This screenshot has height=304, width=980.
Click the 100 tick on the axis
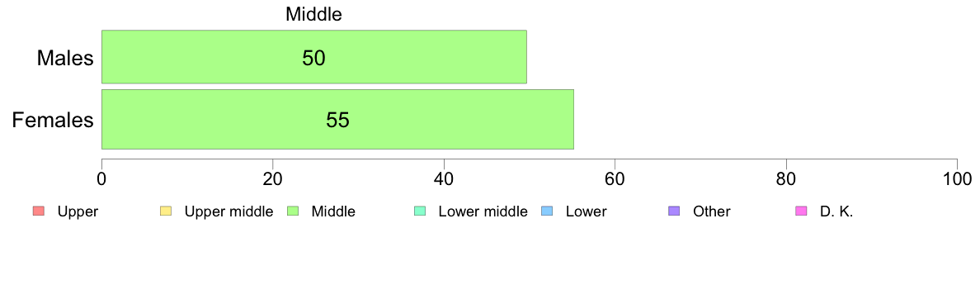click(x=957, y=178)
